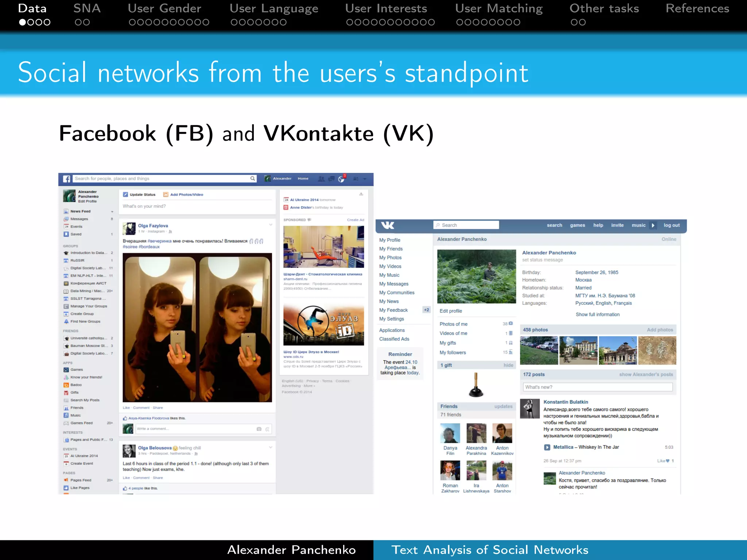This screenshot has height=560, width=747.
Task: Go to the User Matching section
Action: click(499, 8)
